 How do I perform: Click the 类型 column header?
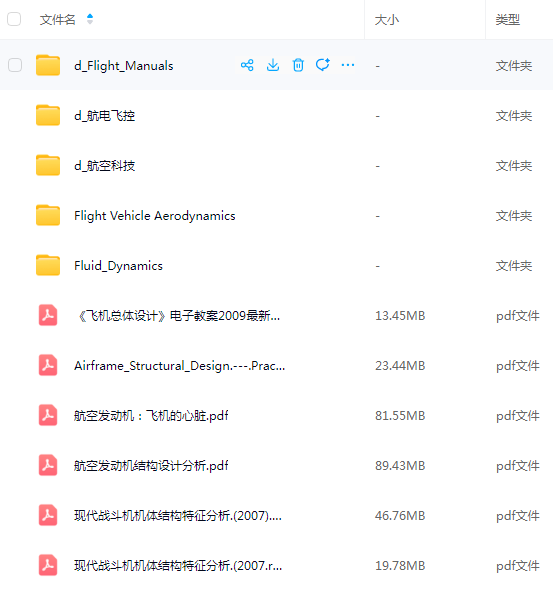tap(507, 20)
